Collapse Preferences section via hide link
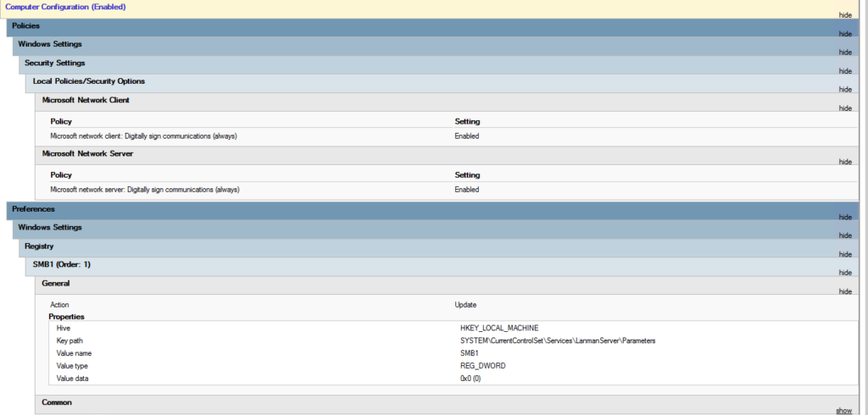This screenshot has width=868, height=415. click(x=844, y=218)
